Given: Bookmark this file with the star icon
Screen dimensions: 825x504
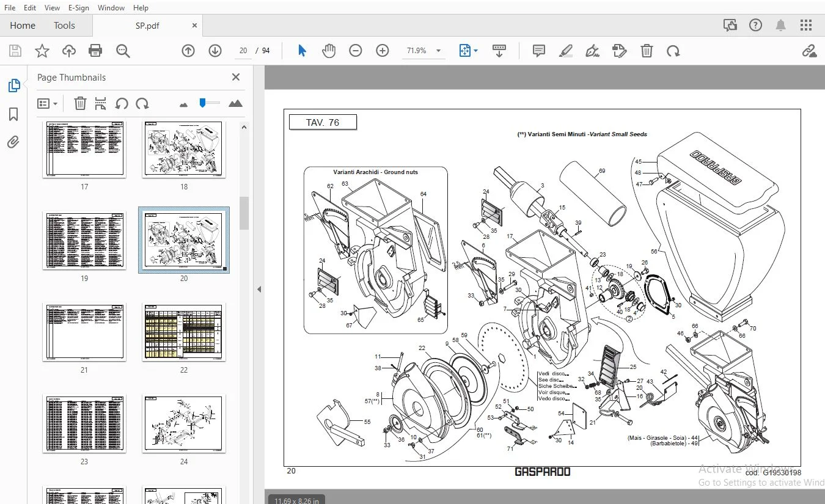Looking at the screenshot, I should point(42,51).
